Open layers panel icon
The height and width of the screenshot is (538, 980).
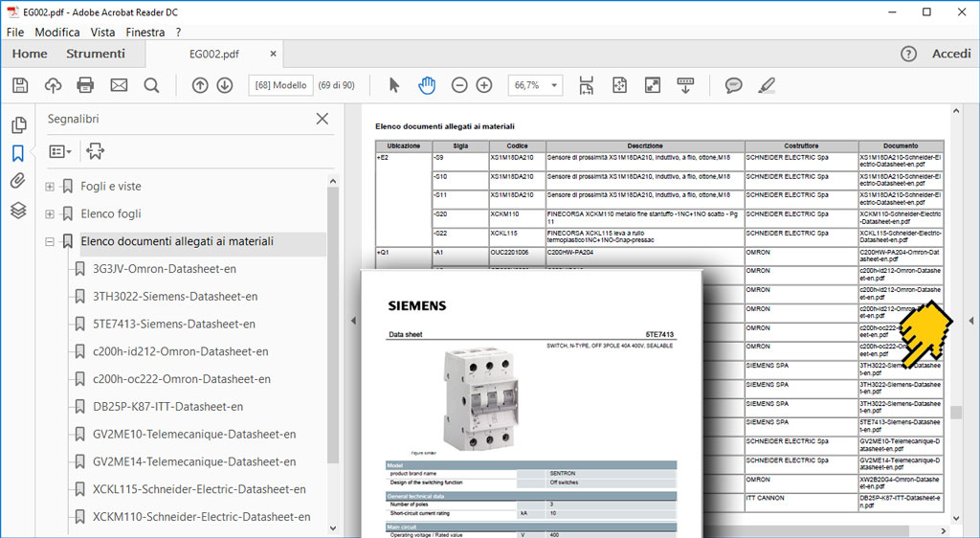[x=18, y=211]
